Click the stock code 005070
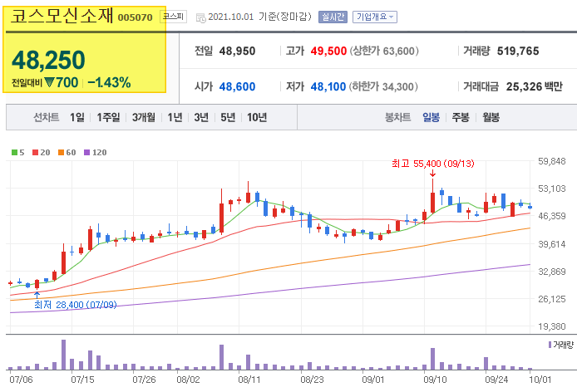577x392 pixels. pos(135,17)
